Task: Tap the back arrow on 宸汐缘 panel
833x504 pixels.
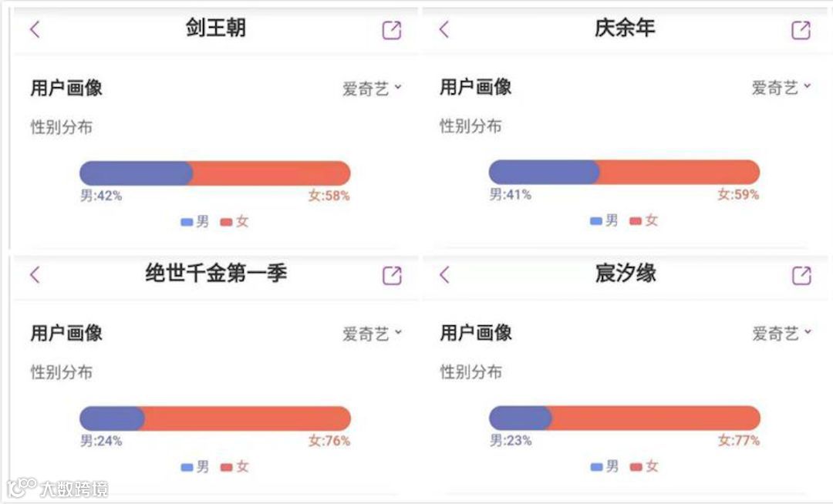Action: click(443, 275)
